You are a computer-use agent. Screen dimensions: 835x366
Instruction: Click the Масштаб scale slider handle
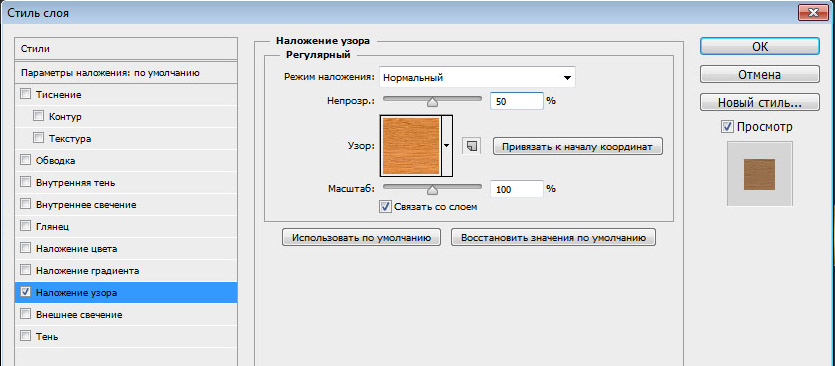tap(432, 189)
